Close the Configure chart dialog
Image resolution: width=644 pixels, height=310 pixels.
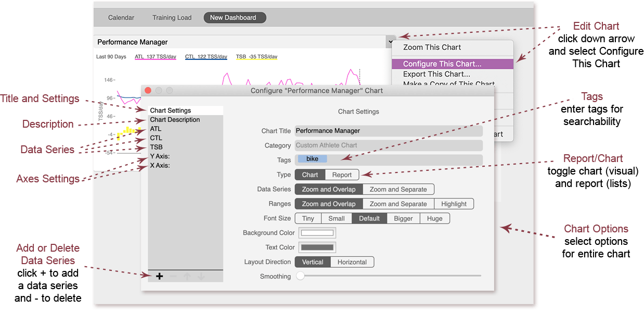[148, 90]
